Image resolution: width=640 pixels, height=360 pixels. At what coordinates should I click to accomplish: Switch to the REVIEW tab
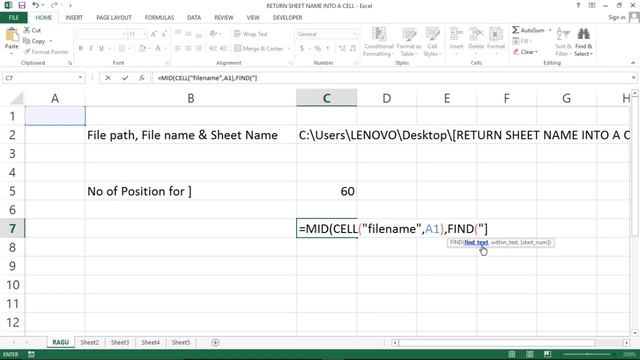point(224,18)
